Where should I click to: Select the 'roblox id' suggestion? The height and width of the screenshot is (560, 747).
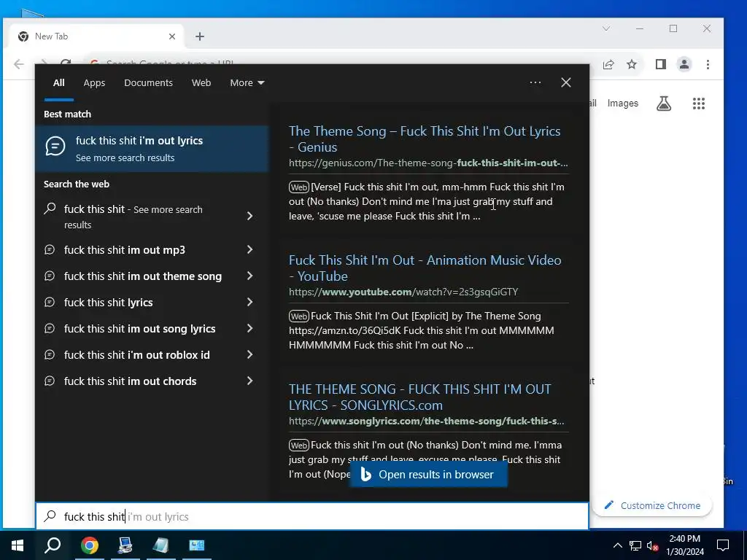[136, 355]
